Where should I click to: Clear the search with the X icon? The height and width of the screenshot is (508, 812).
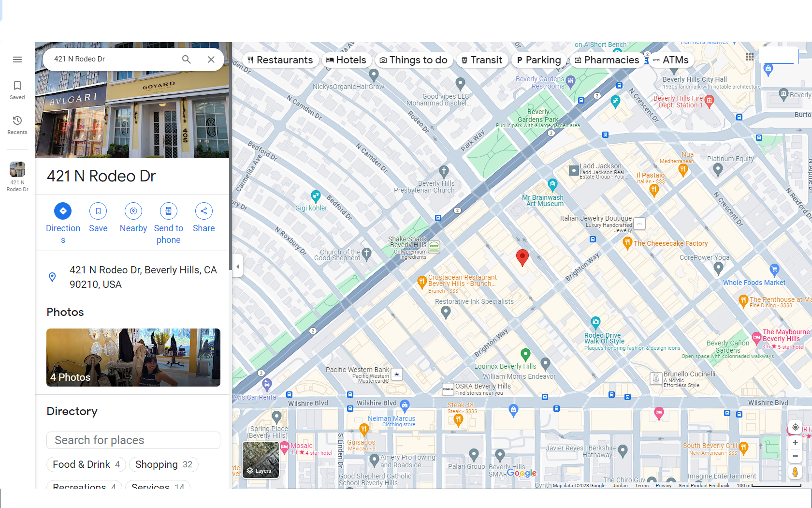coord(211,60)
